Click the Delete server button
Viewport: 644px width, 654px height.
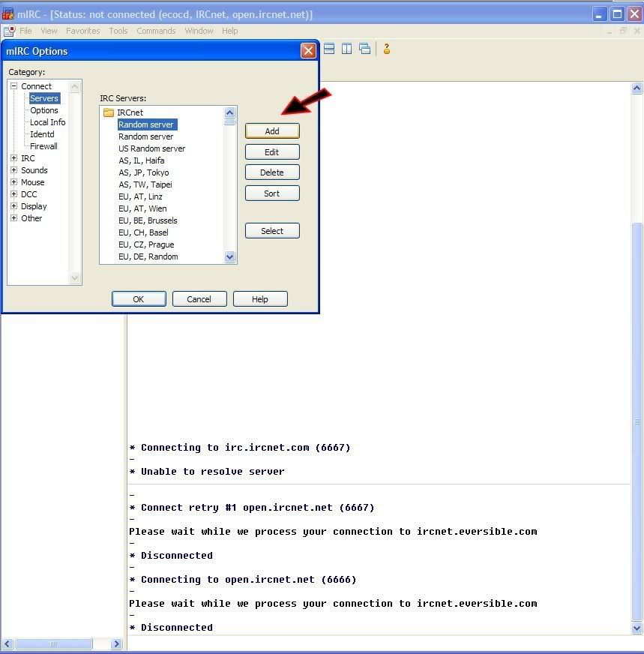[272, 172]
